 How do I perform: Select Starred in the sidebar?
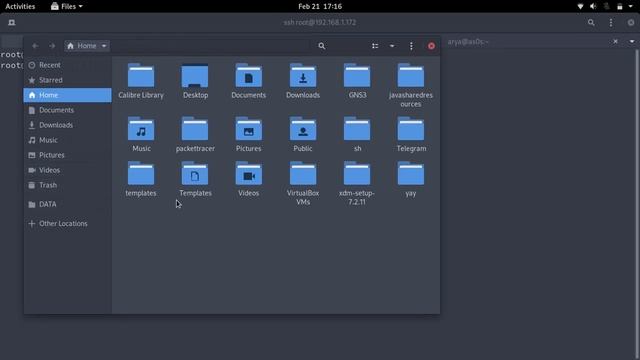pyautogui.click(x=67, y=80)
